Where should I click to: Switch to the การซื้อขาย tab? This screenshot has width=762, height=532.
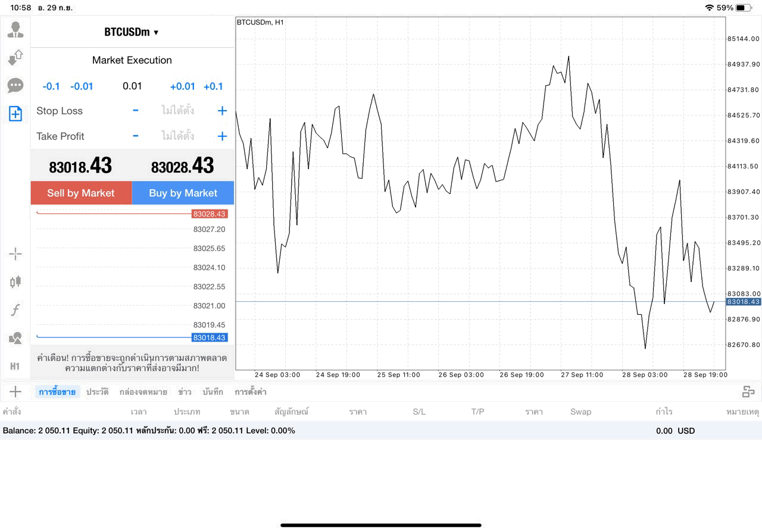[57, 392]
